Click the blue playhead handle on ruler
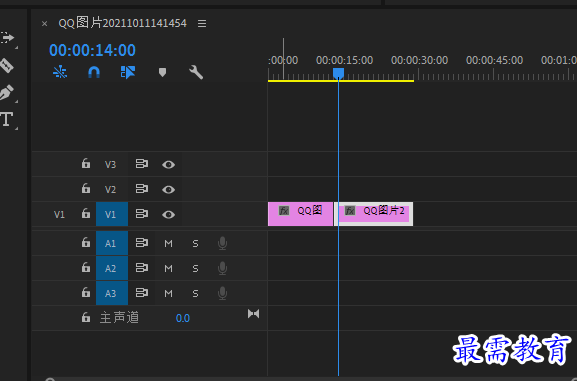 339,73
